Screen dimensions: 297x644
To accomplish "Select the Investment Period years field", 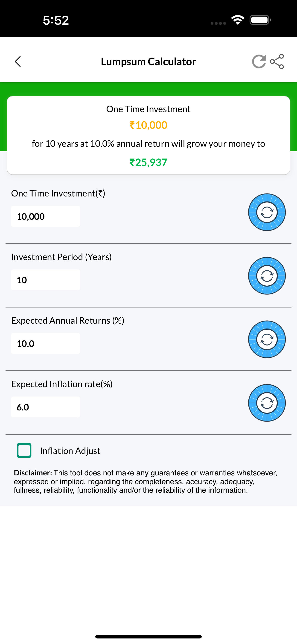I will coord(46,280).
